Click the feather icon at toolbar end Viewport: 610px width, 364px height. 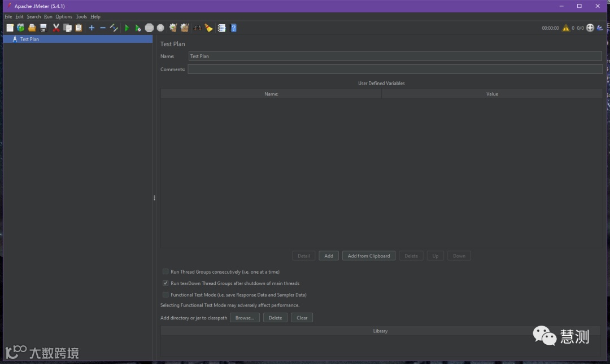click(x=600, y=28)
